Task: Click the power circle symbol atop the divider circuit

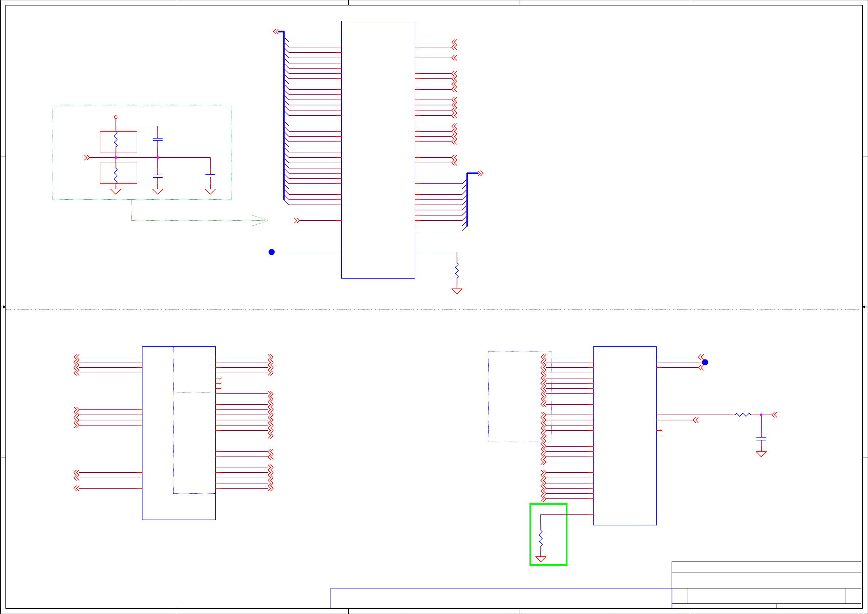Action: point(116,117)
